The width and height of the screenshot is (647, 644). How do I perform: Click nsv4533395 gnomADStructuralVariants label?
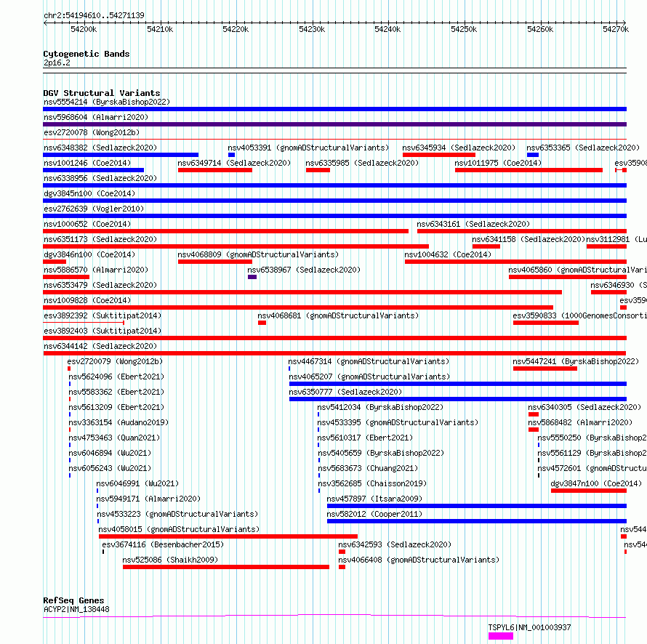(x=398, y=422)
